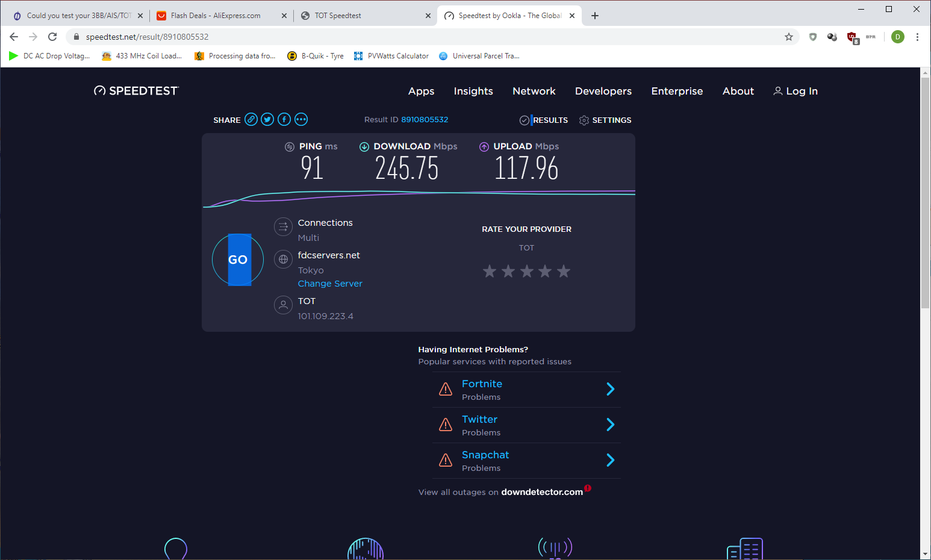
Task: Switch to Flash Deals AliExpress tab
Action: 221,16
